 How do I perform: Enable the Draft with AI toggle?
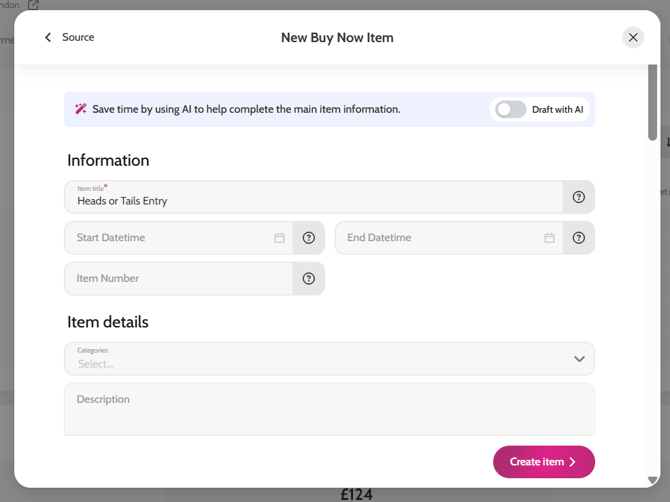click(511, 110)
